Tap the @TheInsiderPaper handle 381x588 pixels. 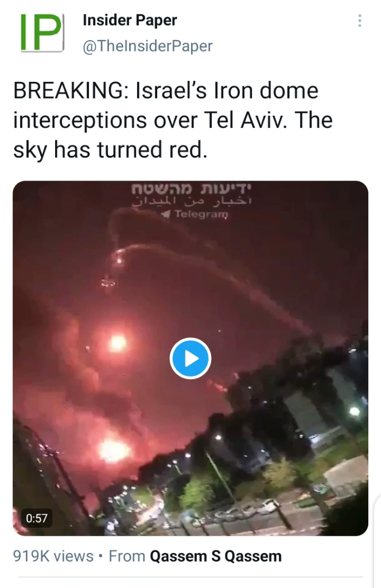click(147, 46)
